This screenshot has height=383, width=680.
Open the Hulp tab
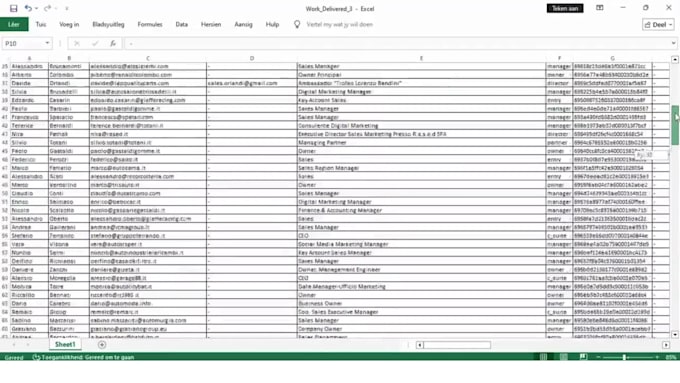pos(272,24)
